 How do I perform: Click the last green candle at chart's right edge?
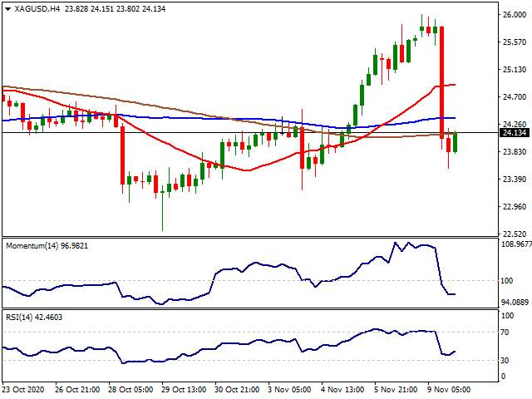point(455,142)
